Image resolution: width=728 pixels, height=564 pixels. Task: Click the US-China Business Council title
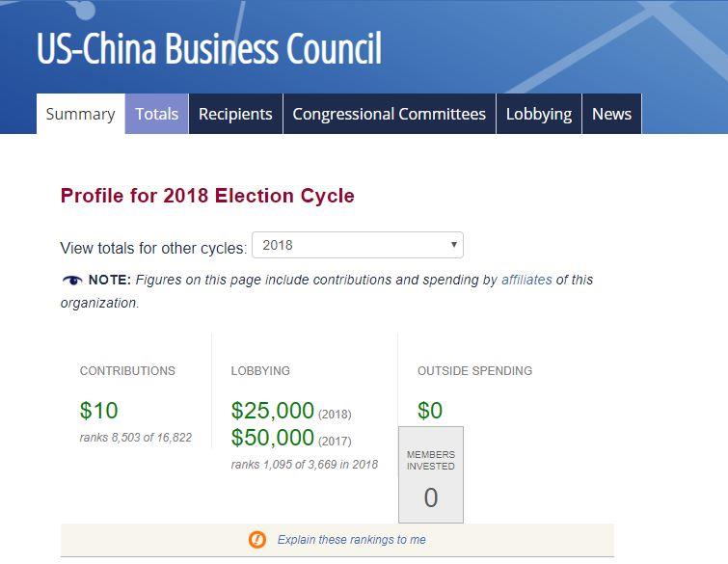coord(209,48)
